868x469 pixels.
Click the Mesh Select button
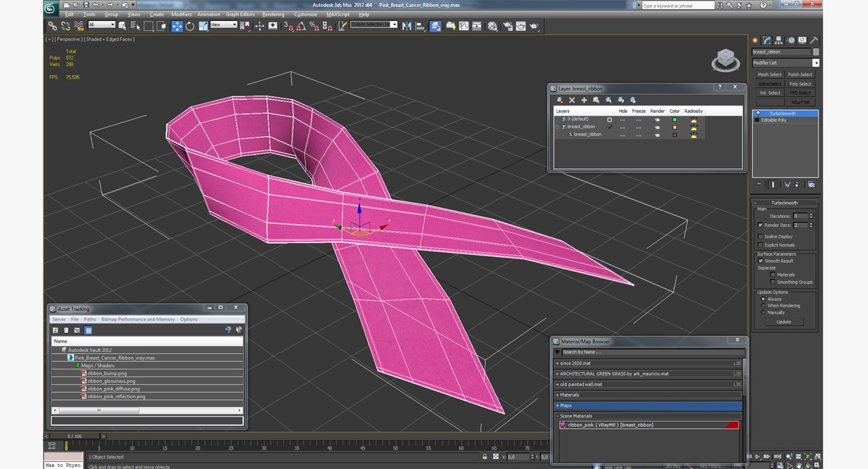click(x=769, y=75)
